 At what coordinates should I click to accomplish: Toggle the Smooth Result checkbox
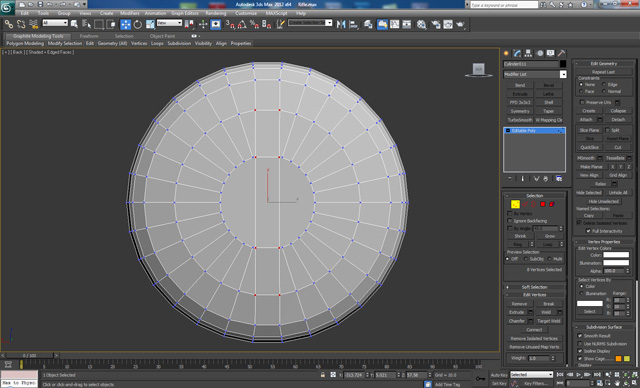[580, 336]
